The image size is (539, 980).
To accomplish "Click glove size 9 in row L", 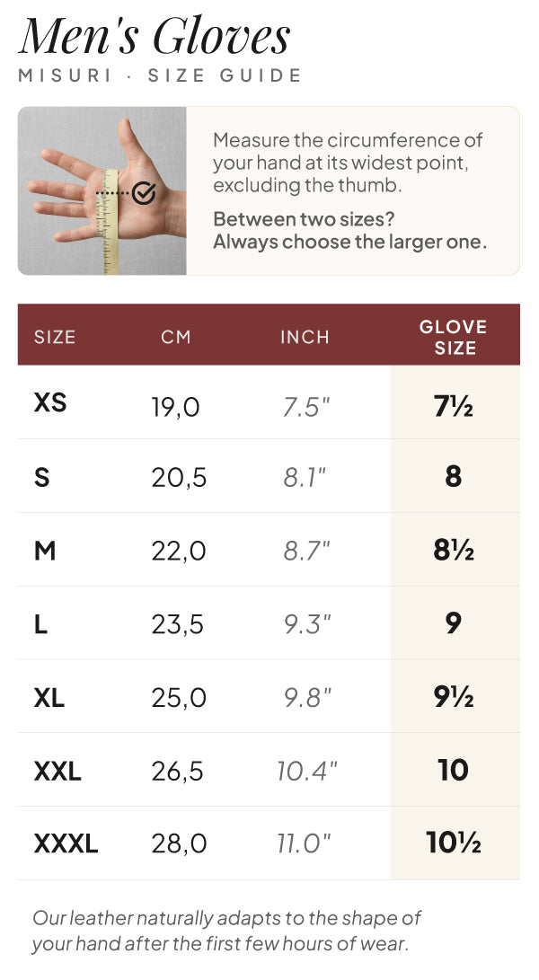I will 454,622.
